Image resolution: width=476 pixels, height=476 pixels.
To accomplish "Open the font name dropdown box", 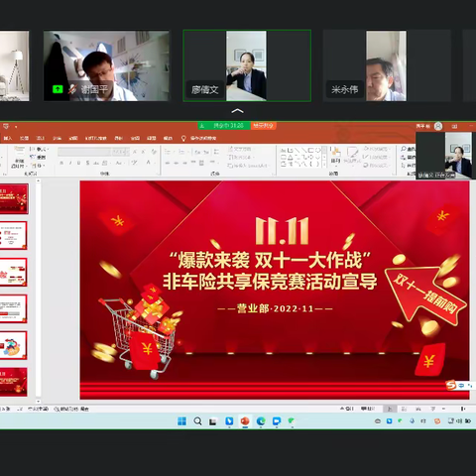I will (x=84, y=152).
